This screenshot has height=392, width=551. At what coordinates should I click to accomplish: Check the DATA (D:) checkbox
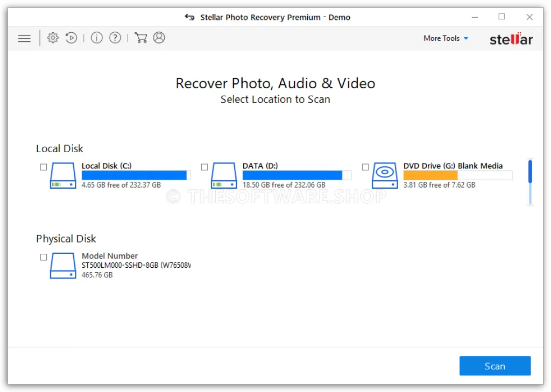pos(204,167)
